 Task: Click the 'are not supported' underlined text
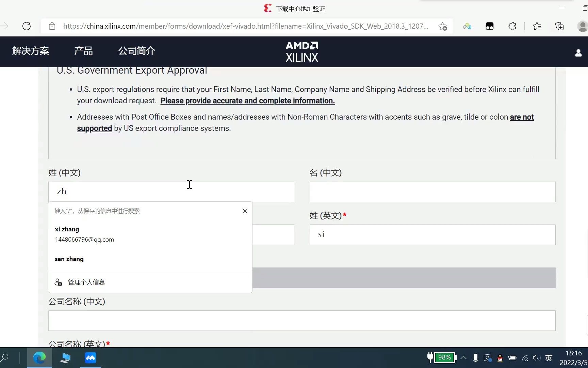522,117
